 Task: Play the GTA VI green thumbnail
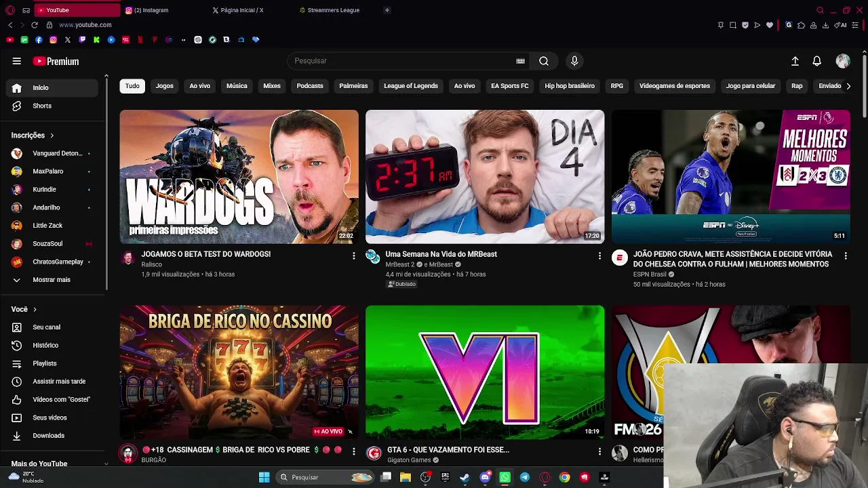pos(485,372)
